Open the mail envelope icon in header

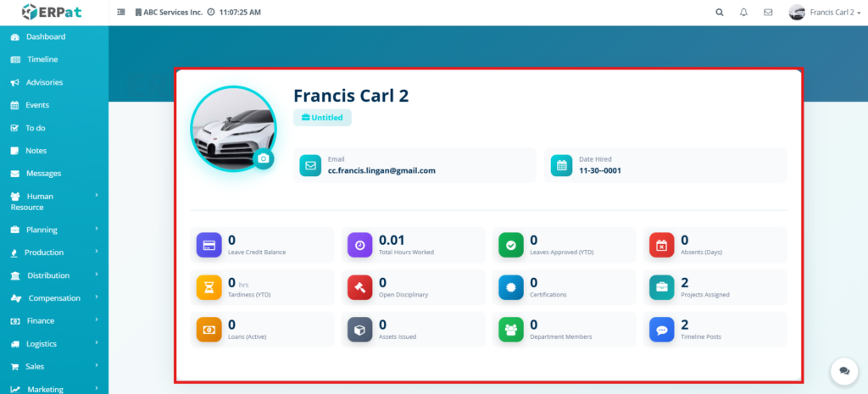pyautogui.click(x=768, y=13)
